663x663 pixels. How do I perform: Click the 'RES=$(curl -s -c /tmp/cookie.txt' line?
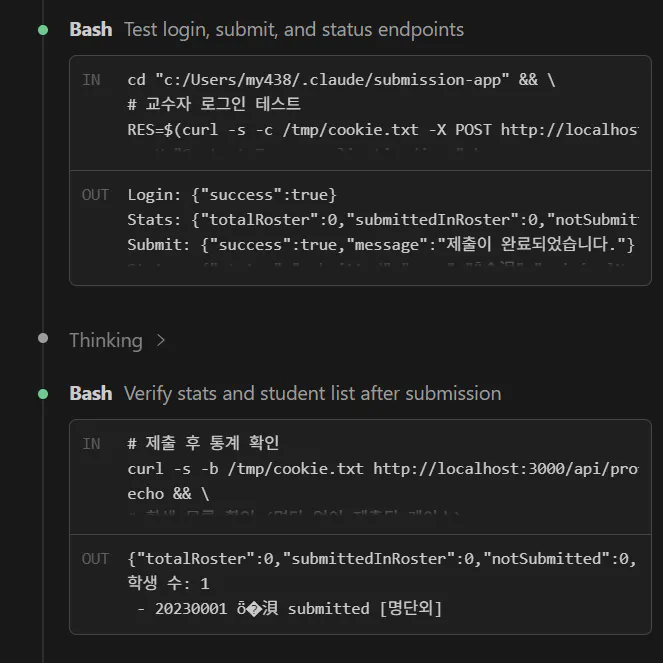point(383,130)
